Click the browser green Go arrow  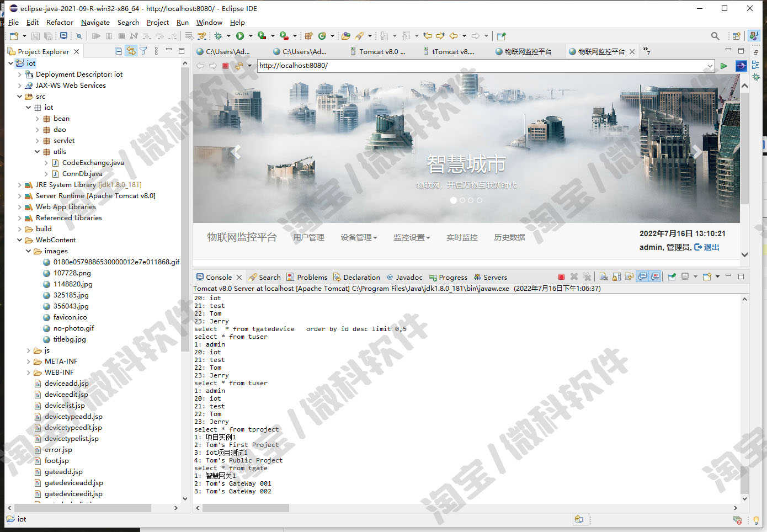[x=724, y=66]
